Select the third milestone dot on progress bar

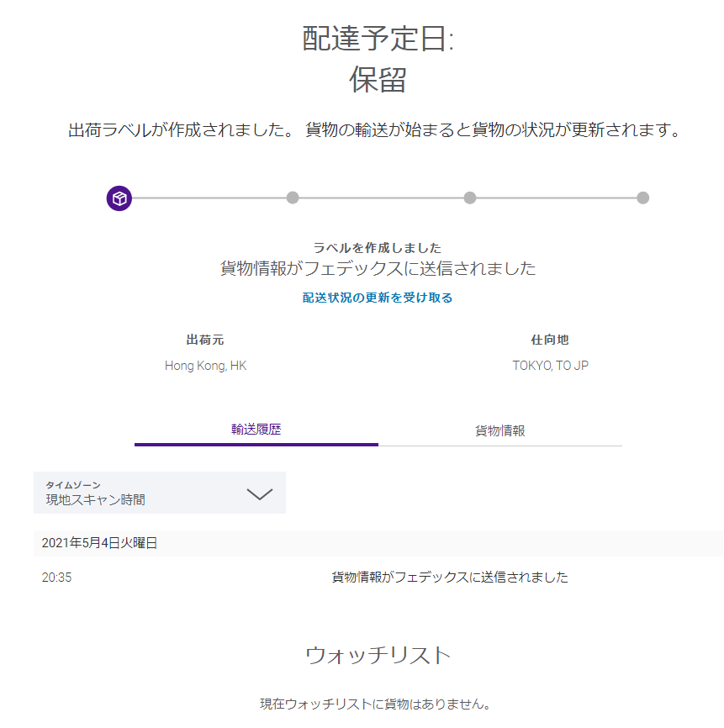click(468, 198)
